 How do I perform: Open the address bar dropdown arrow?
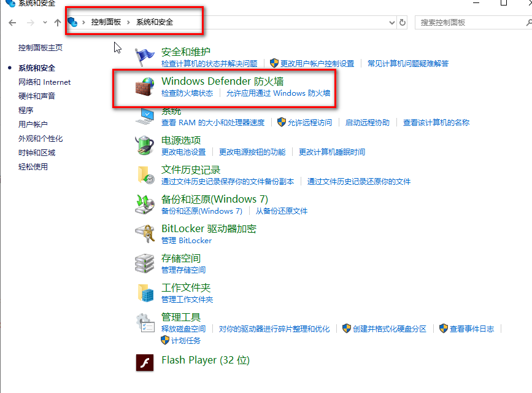tap(391, 22)
